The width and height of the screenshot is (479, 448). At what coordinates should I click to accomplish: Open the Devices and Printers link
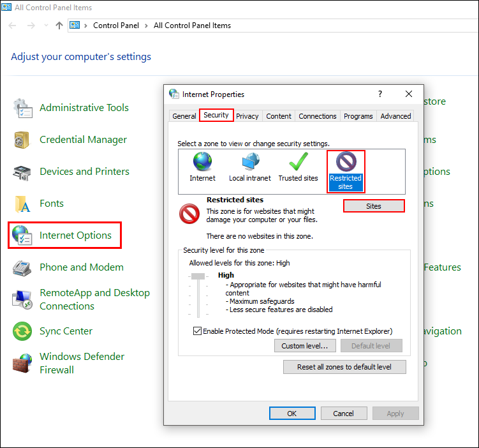[x=84, y=172]
